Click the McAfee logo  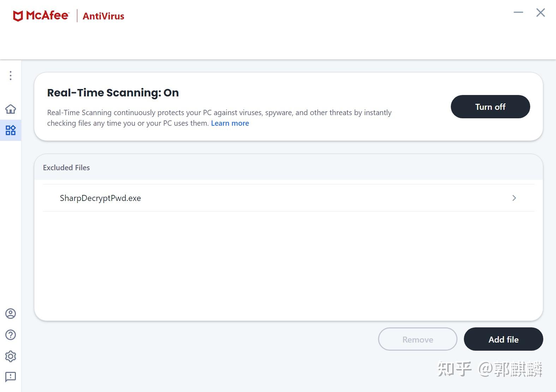(x=41, y=16)
